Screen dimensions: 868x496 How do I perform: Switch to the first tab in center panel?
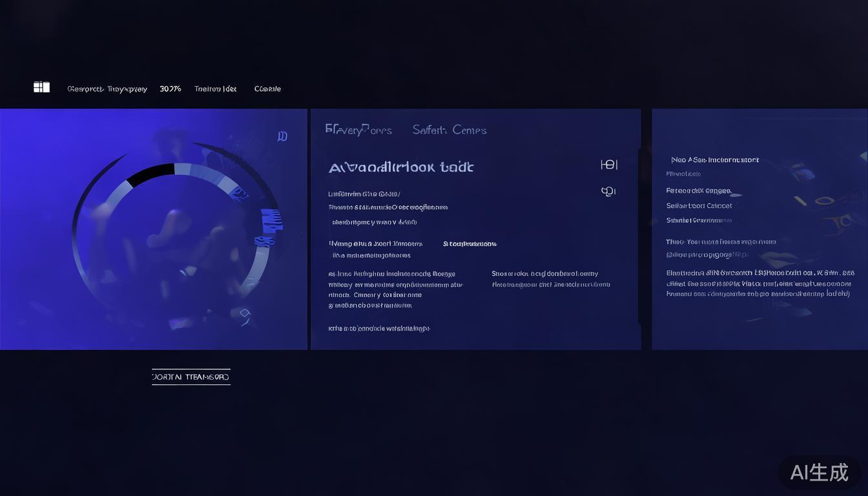point(358,130)
